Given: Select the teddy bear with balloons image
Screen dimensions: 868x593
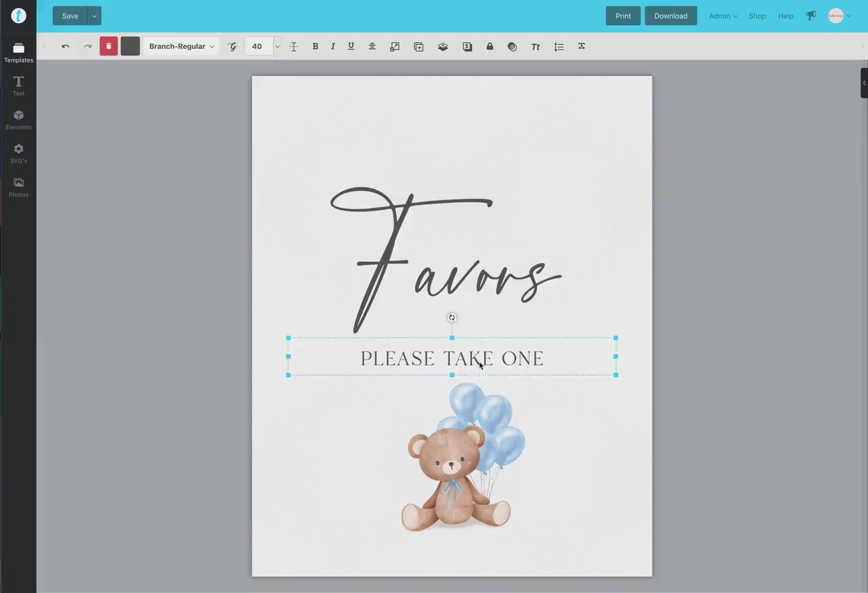Looking at the screenshot, I should tap(462, 457).
